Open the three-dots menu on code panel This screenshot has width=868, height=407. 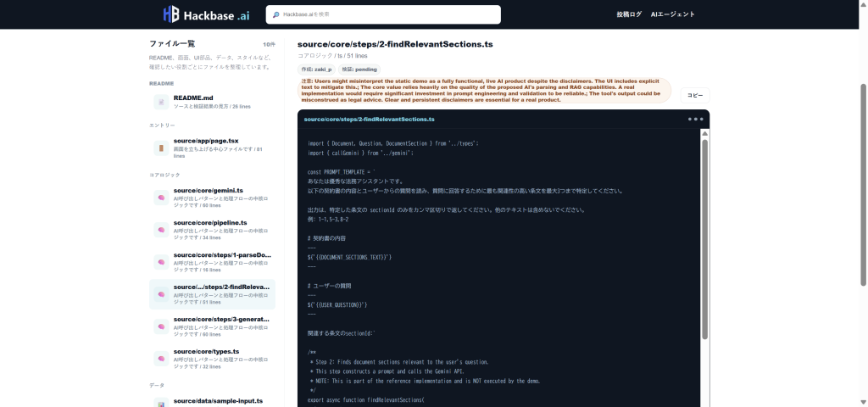(x=695, y=119)
